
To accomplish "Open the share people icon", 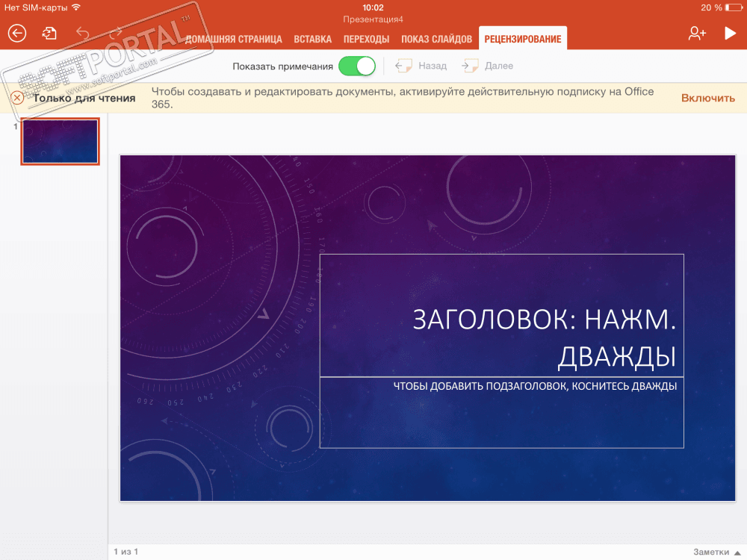I will point(697,33).
